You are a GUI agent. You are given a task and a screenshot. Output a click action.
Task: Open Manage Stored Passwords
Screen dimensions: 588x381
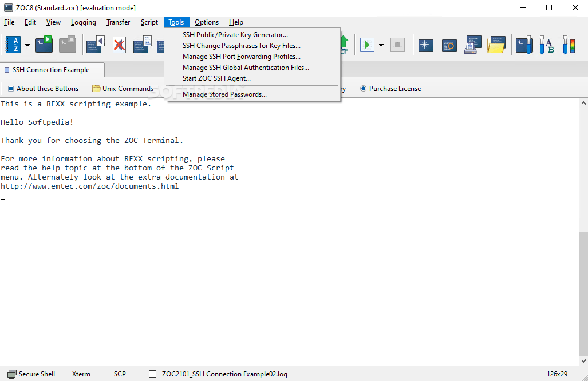tap(252, 94)
